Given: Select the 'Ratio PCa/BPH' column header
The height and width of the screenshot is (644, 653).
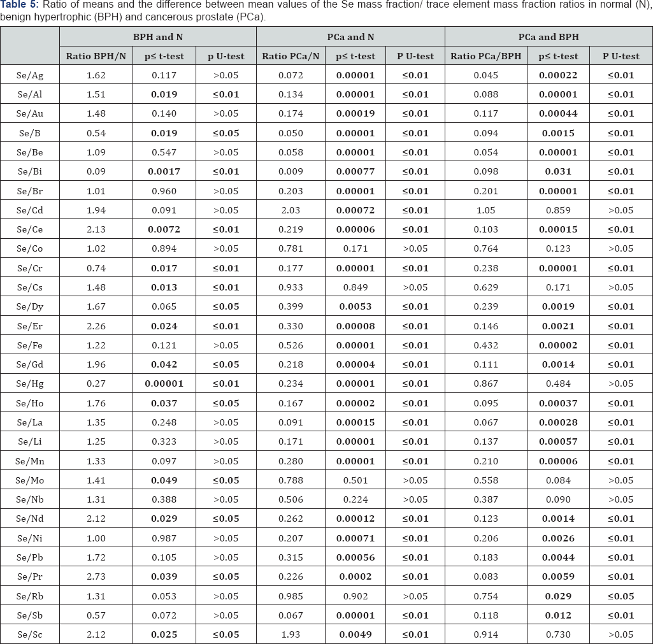Looking at the screenshot, I should click(485, 56).
